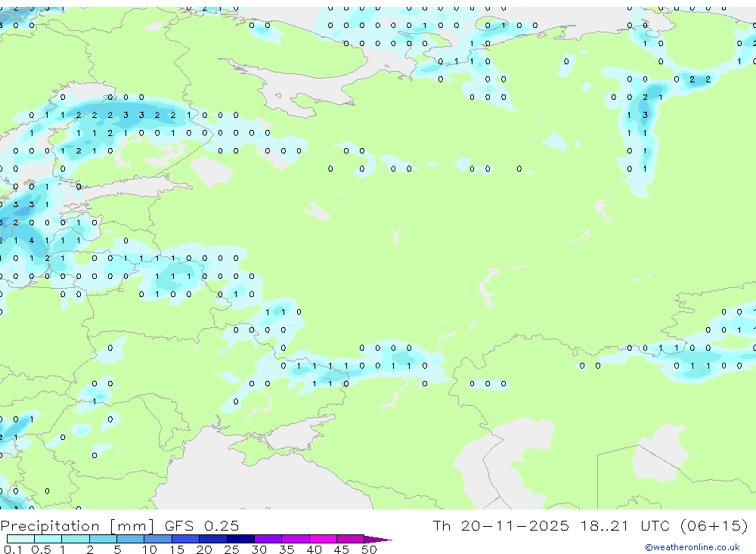This screenshot has width=756, height=554.
Task: Pick the 30–35 mm violet legend swatch
Action: click(x=268, y=539)
